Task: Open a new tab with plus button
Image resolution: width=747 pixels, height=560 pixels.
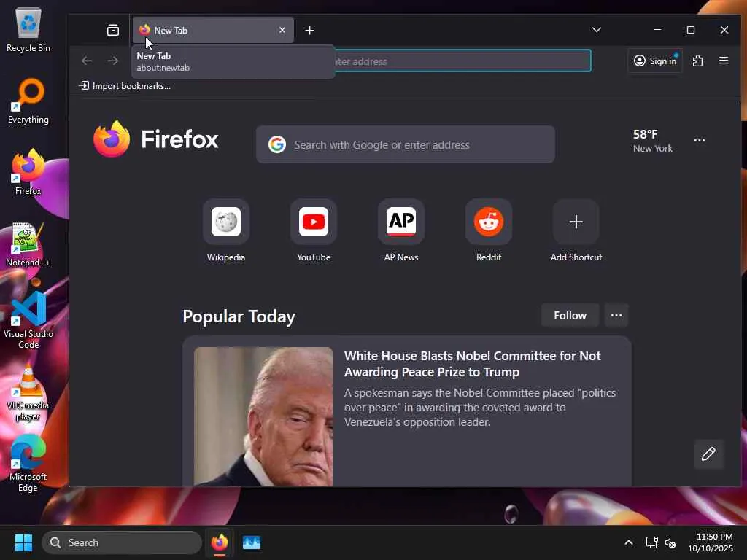Action: (x=309, y=31)
